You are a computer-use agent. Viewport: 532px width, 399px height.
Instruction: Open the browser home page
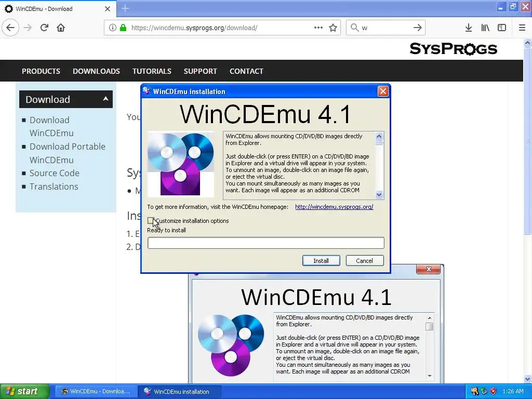[x=61, y=28]
